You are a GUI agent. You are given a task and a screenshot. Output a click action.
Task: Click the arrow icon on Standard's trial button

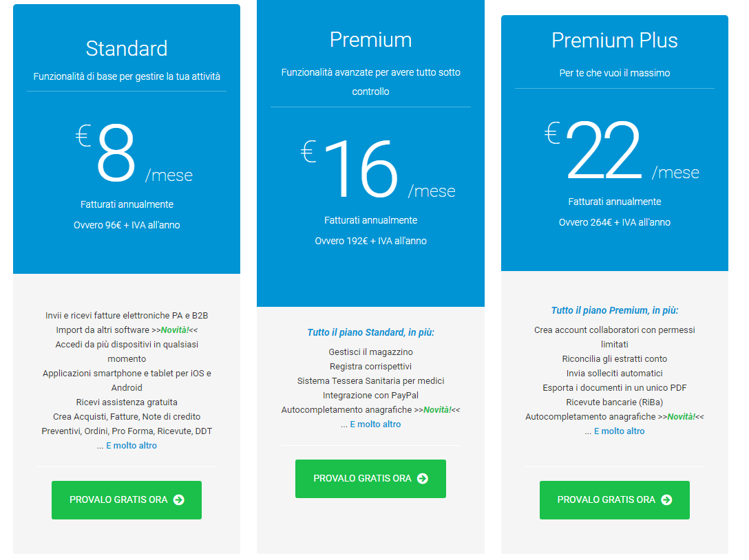[179, 500]
